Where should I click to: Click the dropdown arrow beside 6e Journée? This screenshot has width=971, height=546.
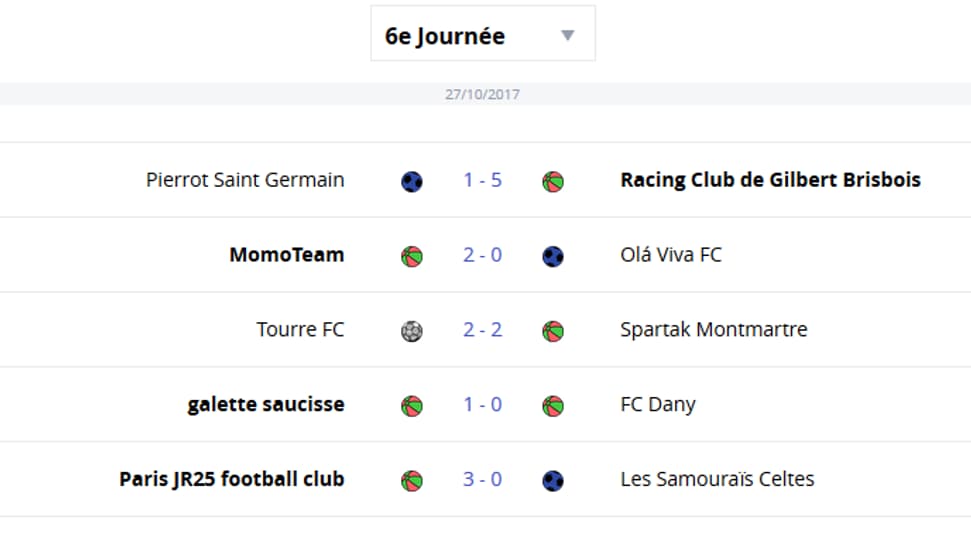point(567,35)
